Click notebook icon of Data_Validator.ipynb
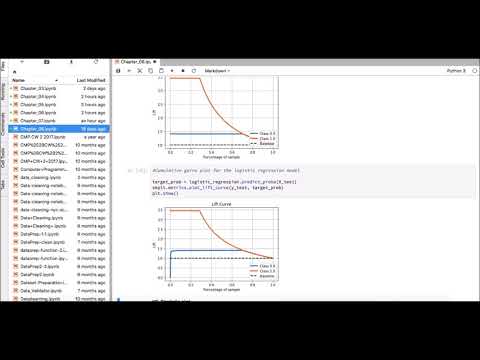Image resolution: width=480 pixels, height=360 pixels. (16, 291)
